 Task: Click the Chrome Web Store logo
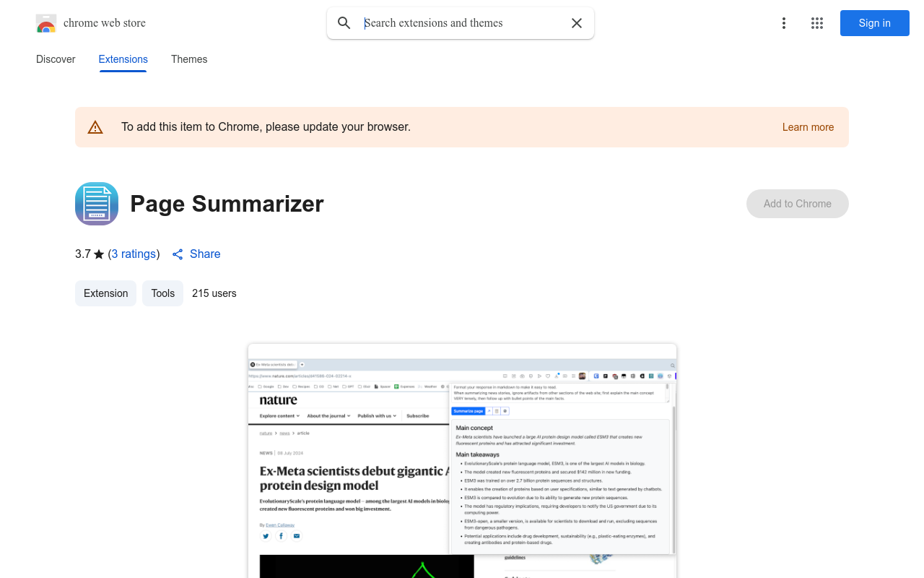(x=46, y=23)
